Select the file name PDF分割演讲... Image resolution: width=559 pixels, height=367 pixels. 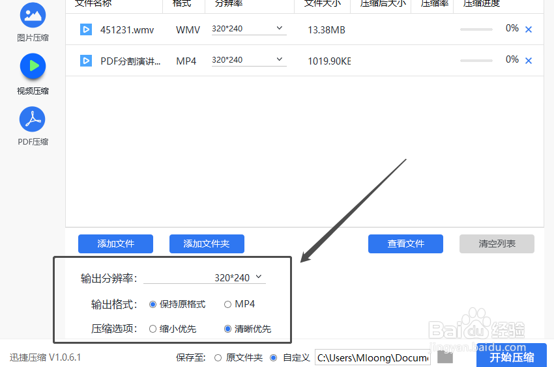[x=130, y=61]
